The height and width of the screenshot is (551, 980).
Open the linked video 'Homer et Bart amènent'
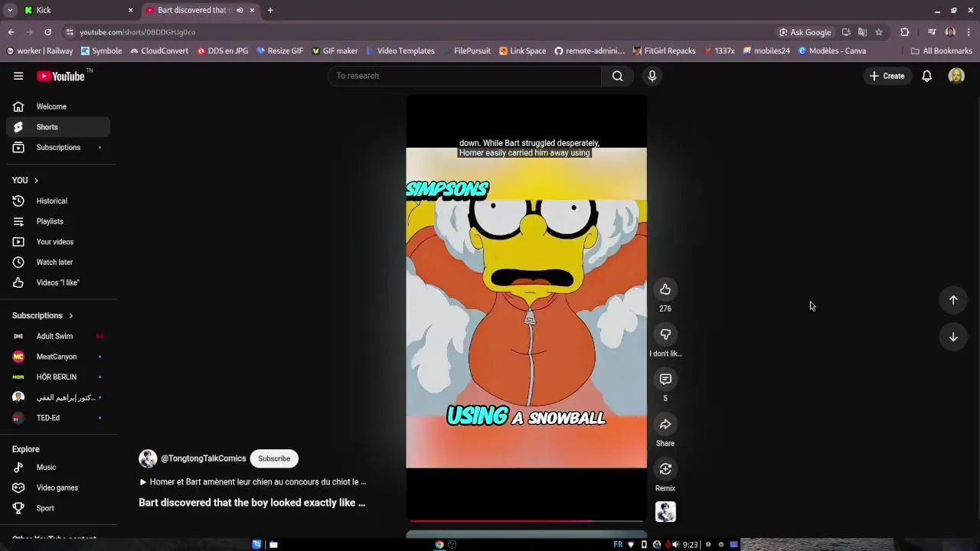pos(253,482)
